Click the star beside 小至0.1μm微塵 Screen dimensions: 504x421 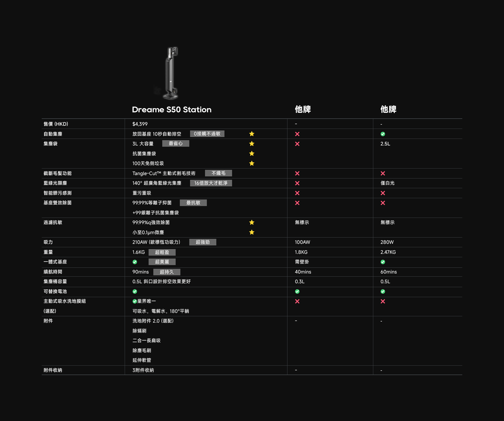click(252, 232)
